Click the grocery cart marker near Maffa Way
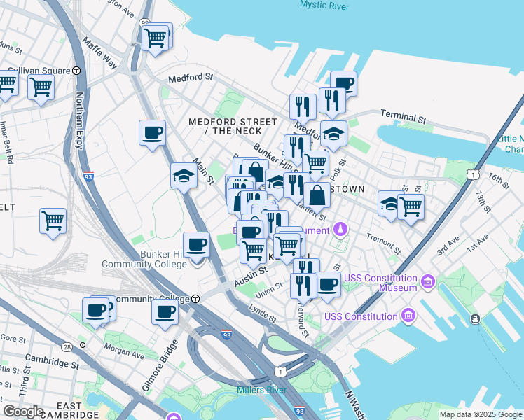The image size is (524, 420). tap(155, 39)
